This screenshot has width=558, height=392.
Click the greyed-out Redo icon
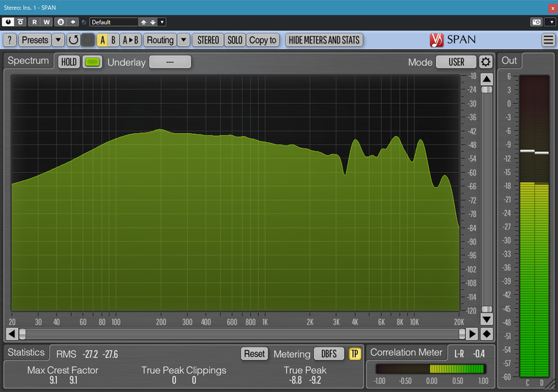[x=88, y=40]
